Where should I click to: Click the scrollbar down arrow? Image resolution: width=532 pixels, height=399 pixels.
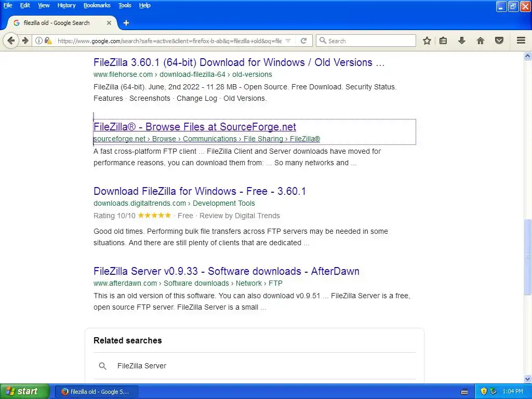pos(528,379)
